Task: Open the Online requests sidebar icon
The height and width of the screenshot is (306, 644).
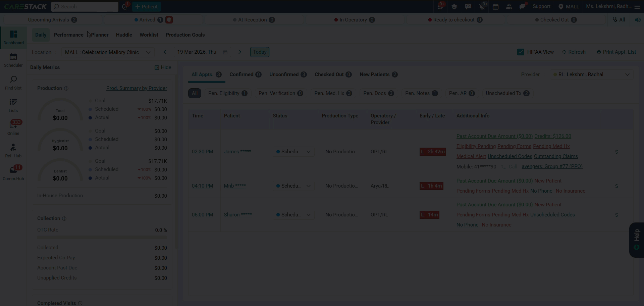Action: (13, 128)
